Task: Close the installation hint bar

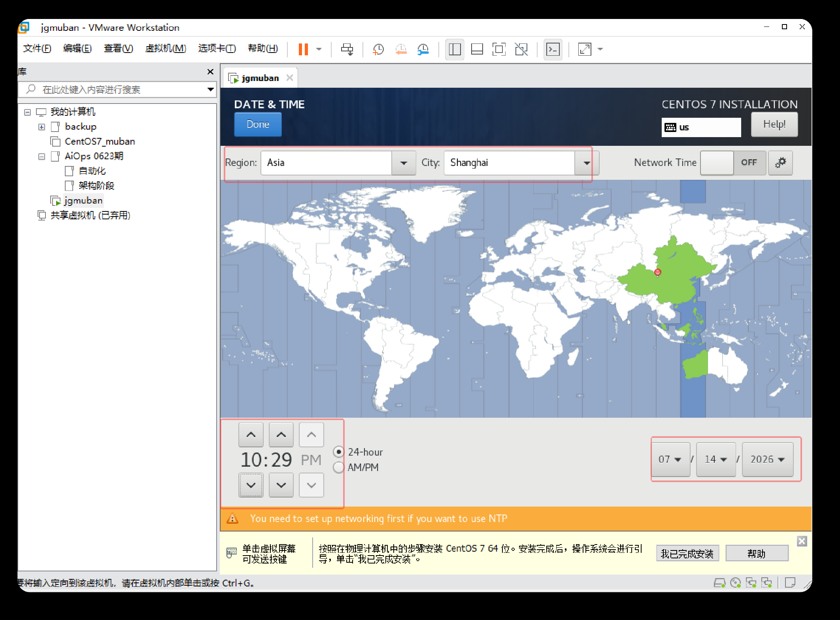Action: coord(802,541)
